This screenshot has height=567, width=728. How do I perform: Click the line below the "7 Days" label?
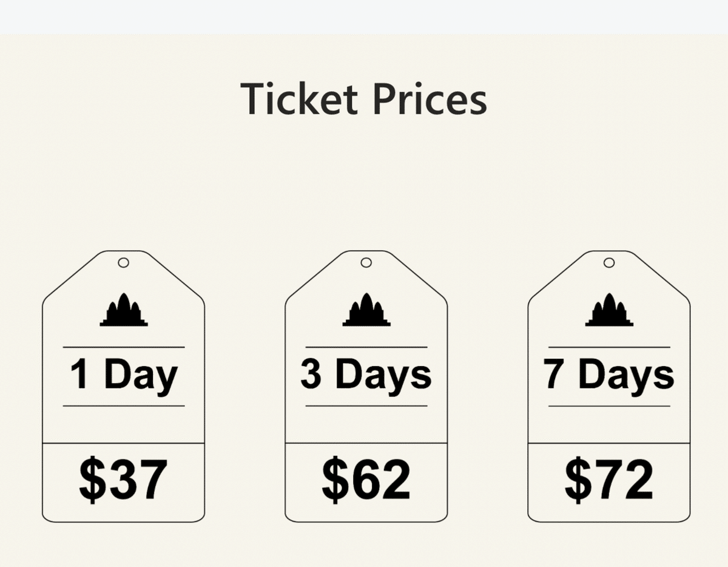tap(609, 406)
